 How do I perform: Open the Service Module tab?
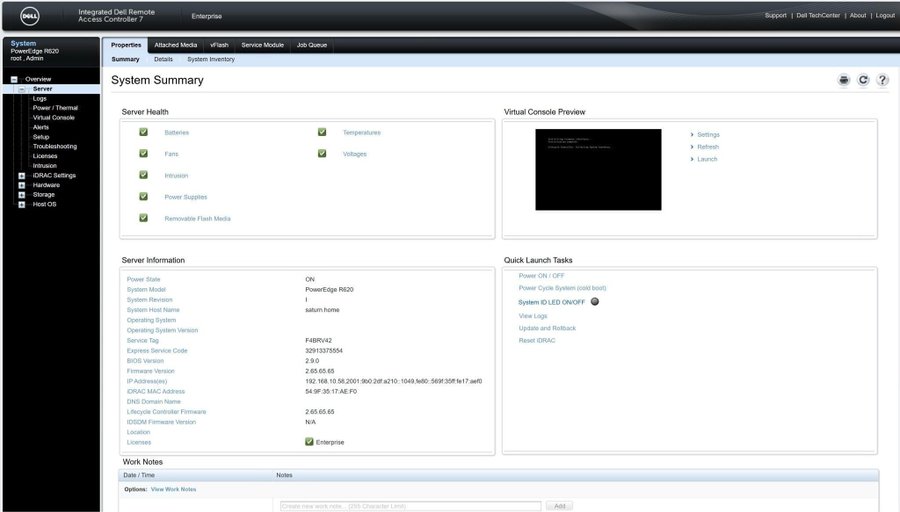click(262, 45)
